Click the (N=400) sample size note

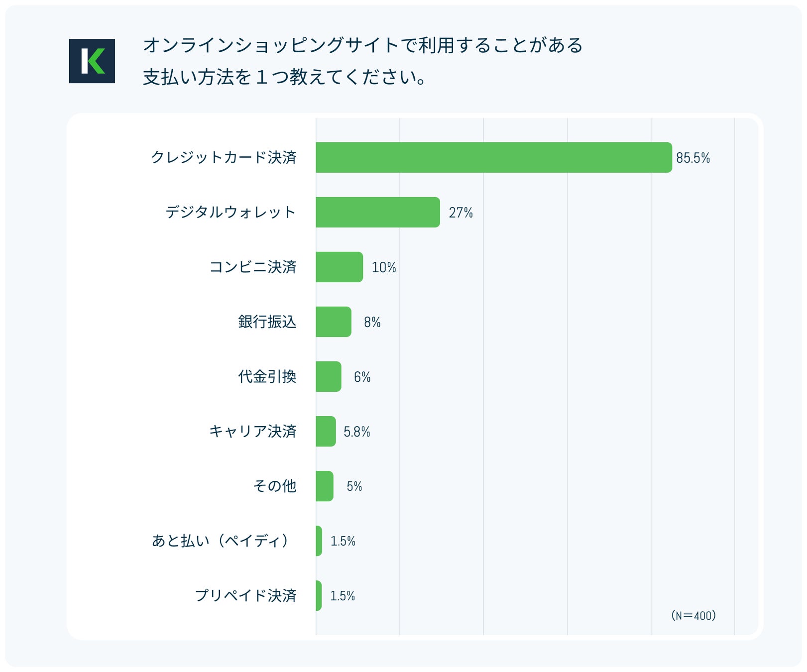[x=693, y=615]
